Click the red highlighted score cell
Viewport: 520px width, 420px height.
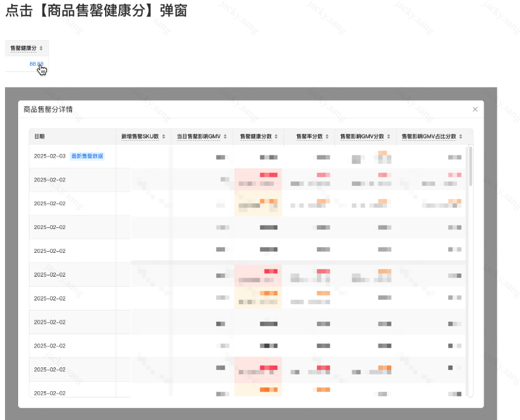point(269,175)
